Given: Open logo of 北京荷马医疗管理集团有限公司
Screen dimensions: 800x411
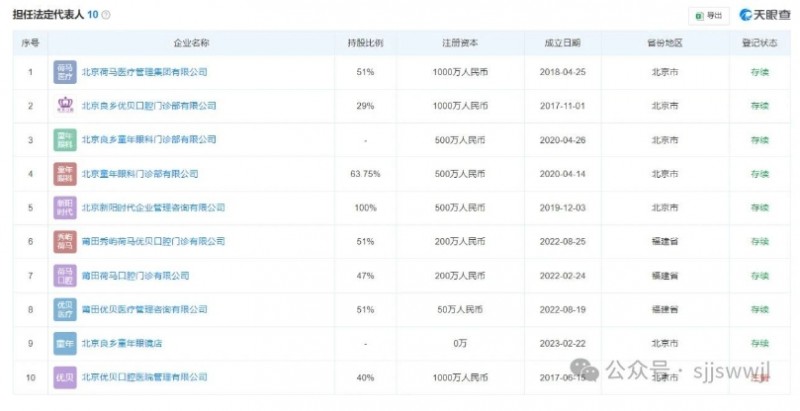Looking at the screenshot, I should [65, 72].
